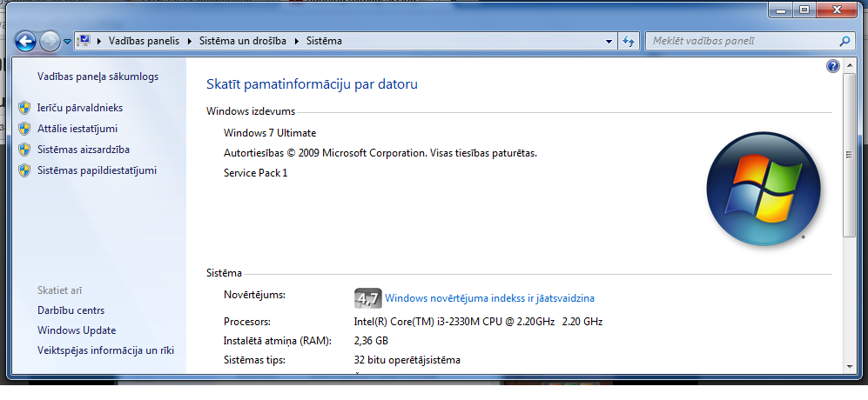Click the 2,36 GB RAM value
The width and height of the screenshot is (868, 400).
(371, 341)
